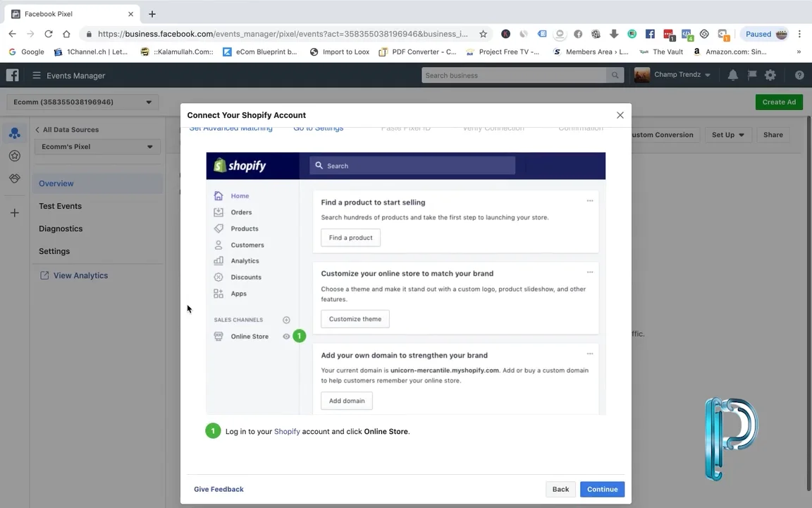Click the browser address bar URL
812x508 pixels.
[x=283, y=34]
